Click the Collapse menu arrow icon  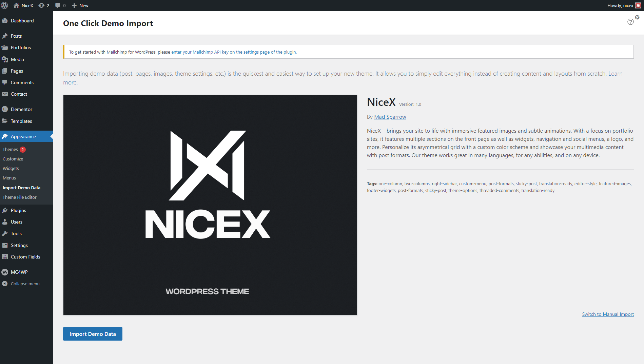pyautogui.click(x=5, y=284)
